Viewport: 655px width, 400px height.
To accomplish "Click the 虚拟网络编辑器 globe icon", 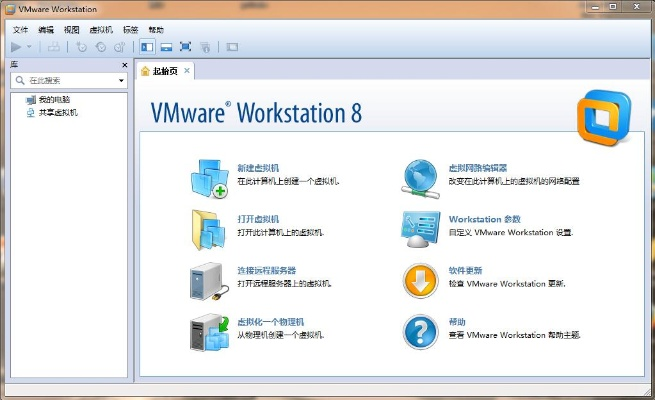I will [420, 179].
